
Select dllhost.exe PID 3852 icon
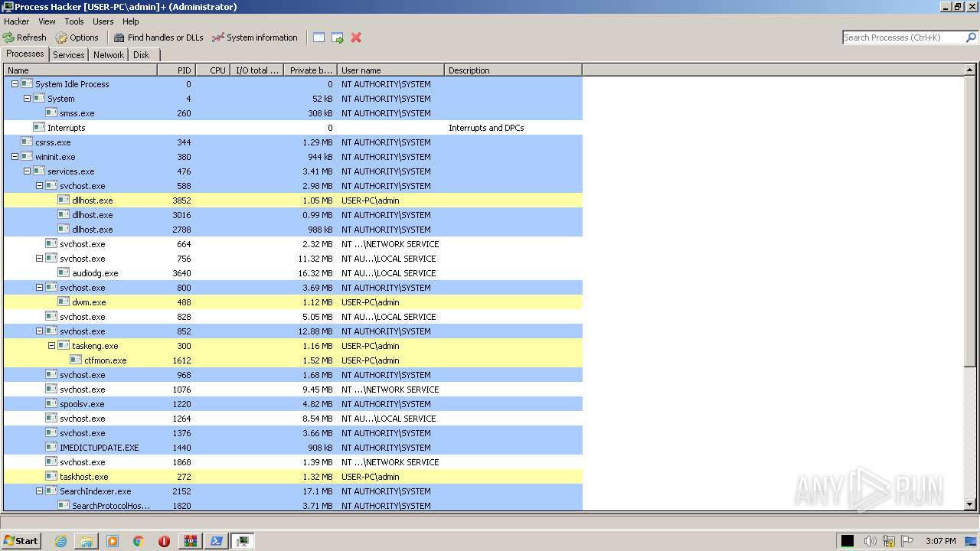(64, 201)
